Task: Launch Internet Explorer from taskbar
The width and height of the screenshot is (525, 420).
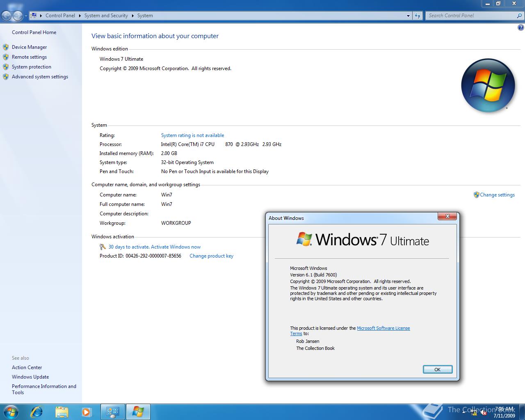Action: point(37,411)
